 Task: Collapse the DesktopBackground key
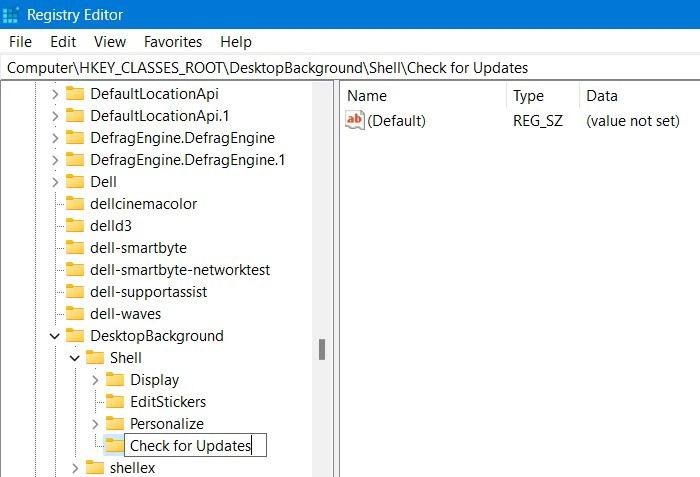54,336
